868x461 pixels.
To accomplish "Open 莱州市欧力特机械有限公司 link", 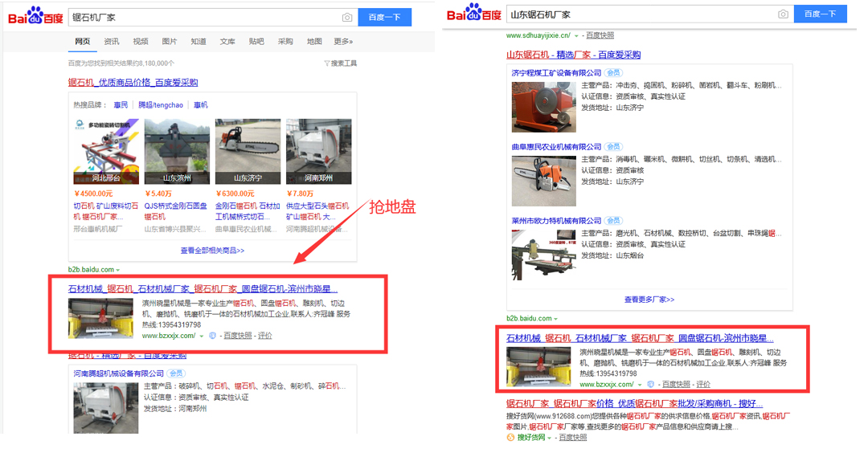I will pyautogui.click(x=556, y=221).
